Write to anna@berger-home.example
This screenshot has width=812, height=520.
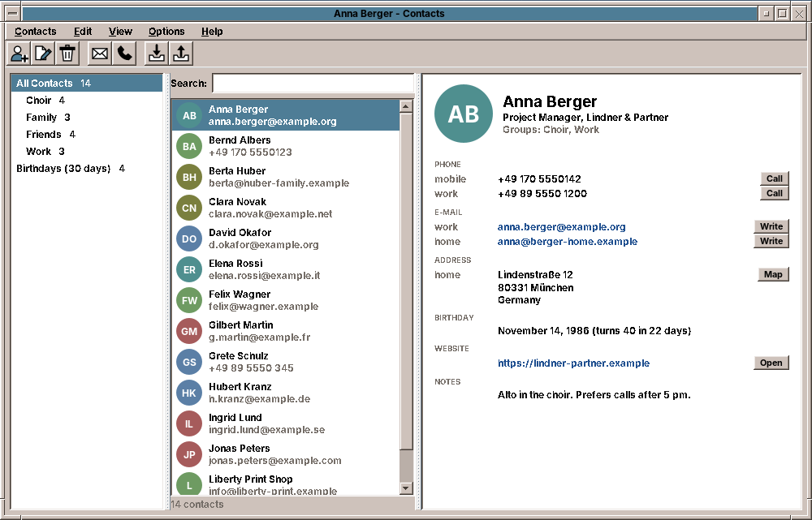771,241
